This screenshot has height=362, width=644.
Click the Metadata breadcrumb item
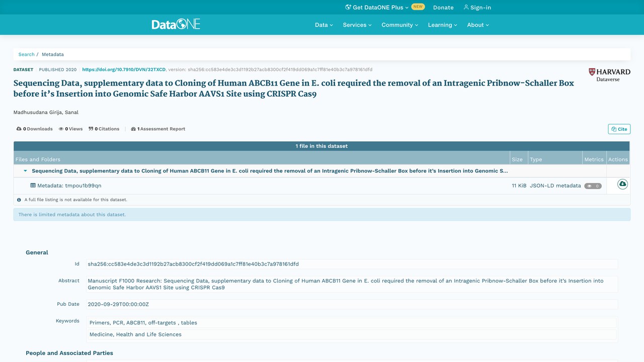pyautogui.click(x=53, y=54)
